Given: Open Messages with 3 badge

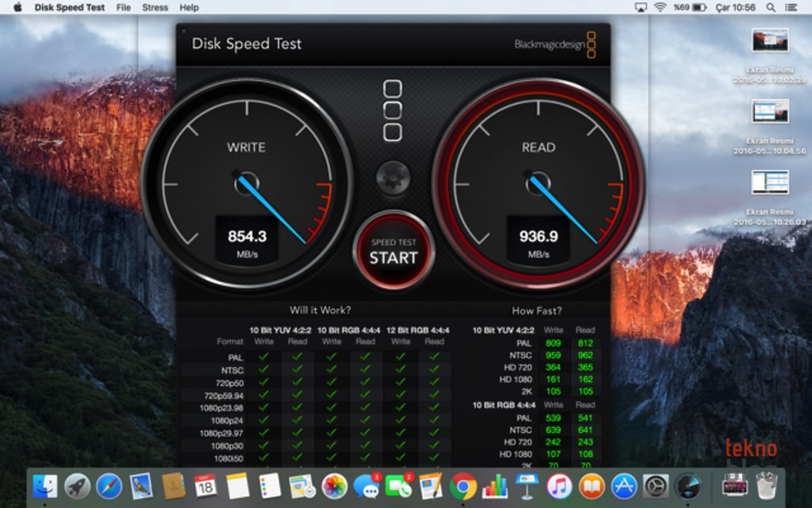Looking at the screenshot, I should pyautogui.click(x=366, y=487).
